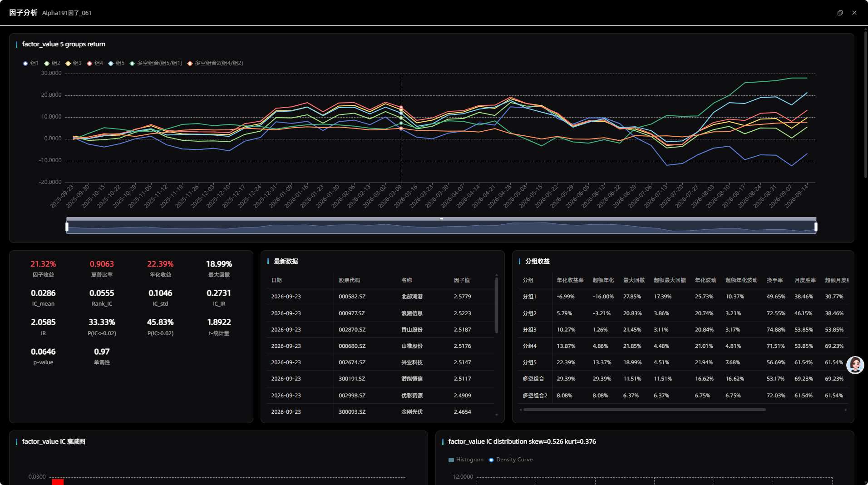The width and height of the screenshot is (868, 485).
Task: Select stock code 000582.SZ
Action: pyautogui.click(x=352, y=297)
